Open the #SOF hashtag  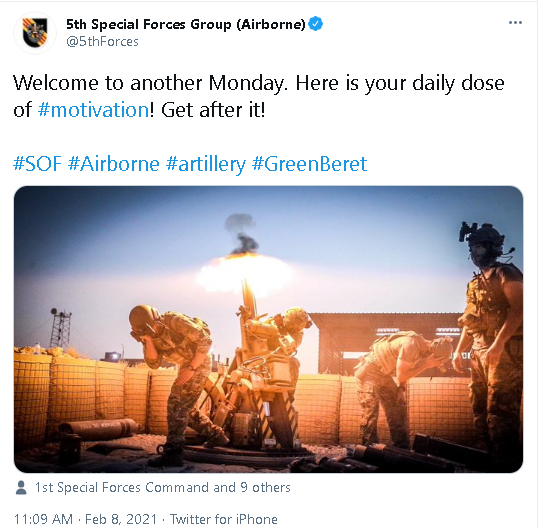tap(37, 163)
